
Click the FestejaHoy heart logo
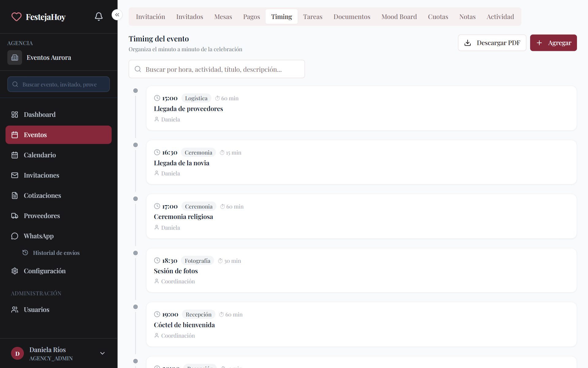click(17, 17)
